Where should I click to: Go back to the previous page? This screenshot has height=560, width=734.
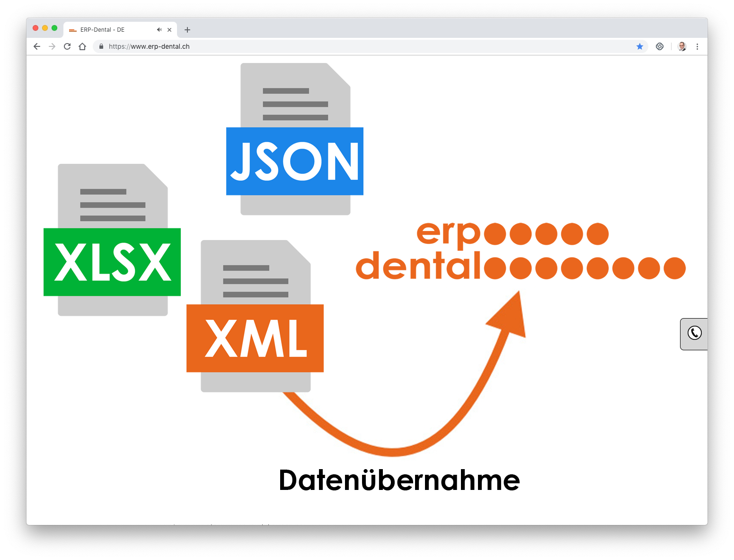point(37,46)
